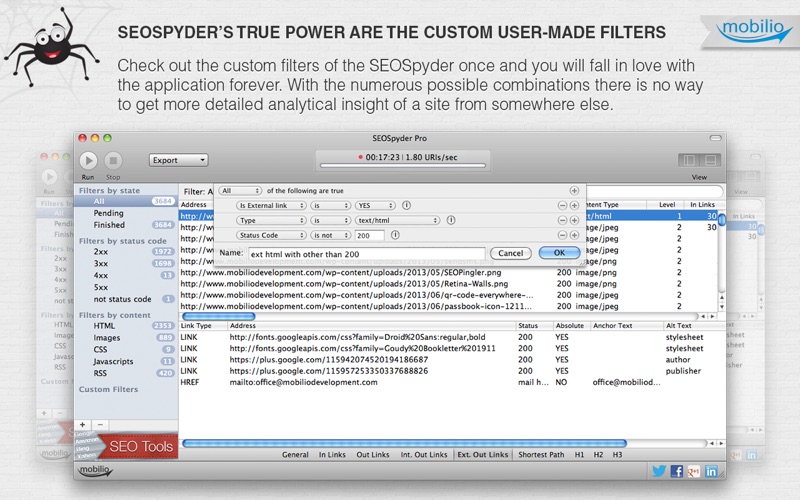Open the H3 tab
800x500 pixels.
point(617,455)
